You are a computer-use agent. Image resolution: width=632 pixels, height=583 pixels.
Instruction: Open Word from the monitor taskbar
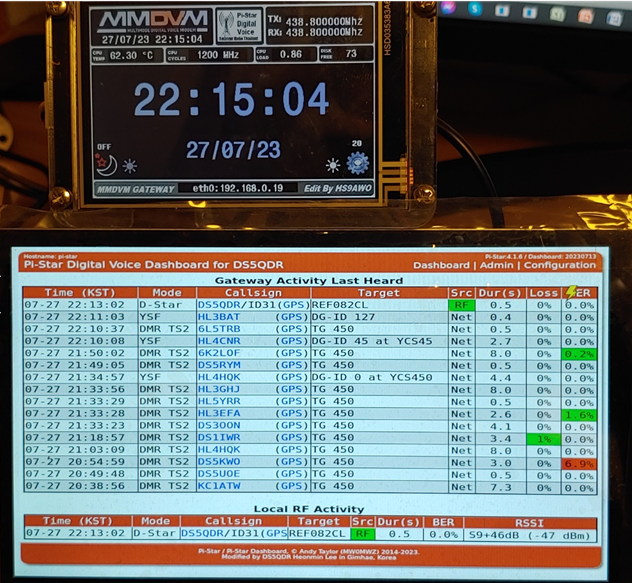(x=613, y=19)
